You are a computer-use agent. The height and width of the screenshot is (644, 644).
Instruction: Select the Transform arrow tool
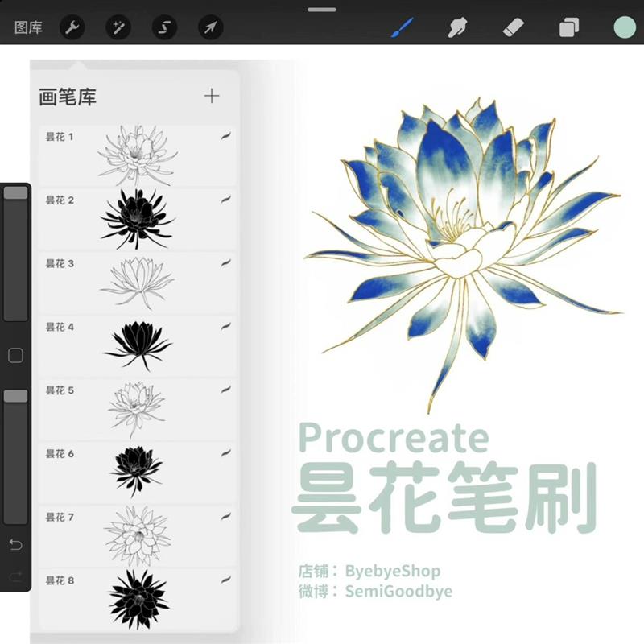pos(211,26)
